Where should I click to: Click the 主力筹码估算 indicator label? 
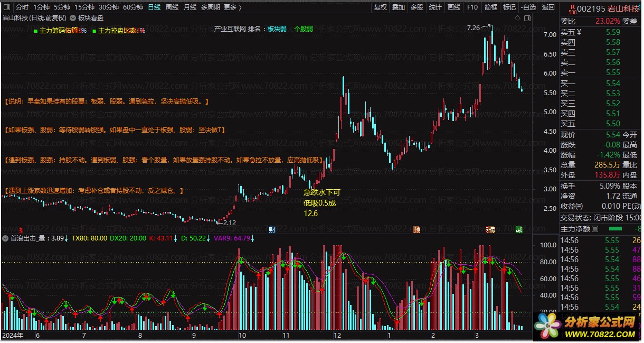(x=59, y=31)
